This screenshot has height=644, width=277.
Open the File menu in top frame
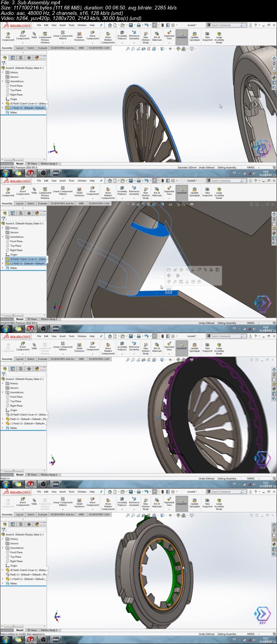39,25
